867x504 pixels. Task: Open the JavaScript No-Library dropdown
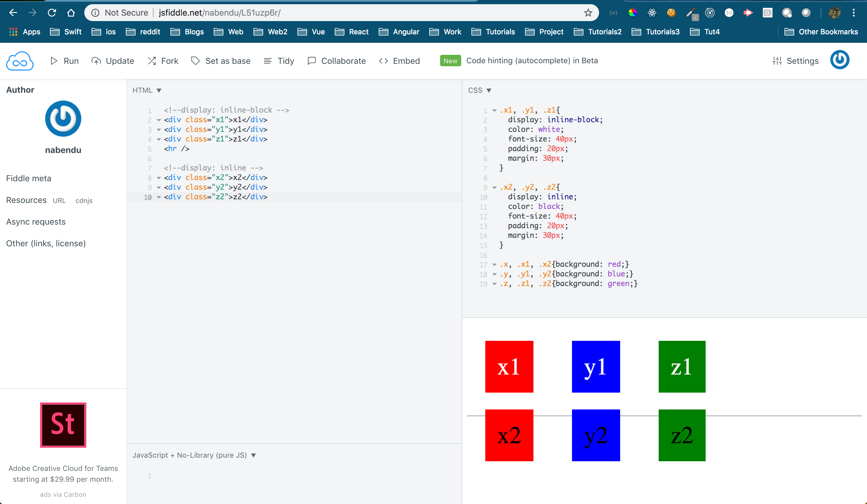(194, 455)
